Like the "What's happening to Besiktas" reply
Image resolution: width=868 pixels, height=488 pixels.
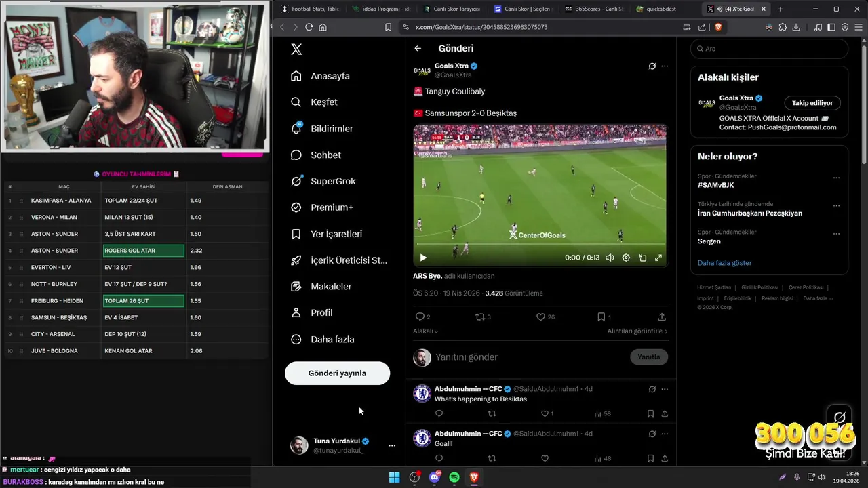click(x=547, y=413)
